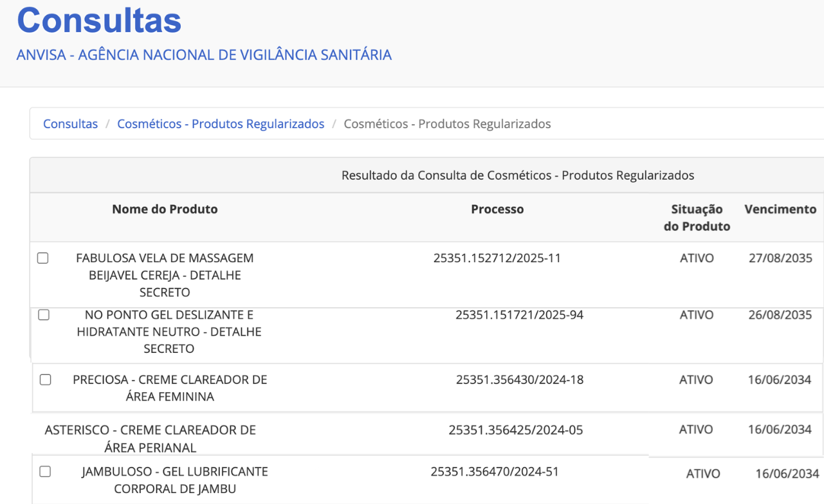Viewport: 824px width, 504px height.
Task: Click the Processo column header
Action: click(x=497, y=210)
